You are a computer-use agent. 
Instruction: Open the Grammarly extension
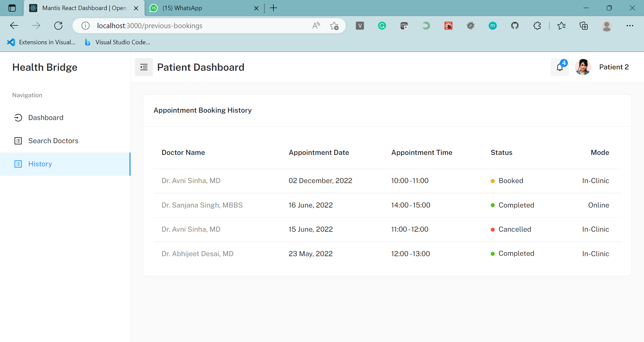[382, 25]
